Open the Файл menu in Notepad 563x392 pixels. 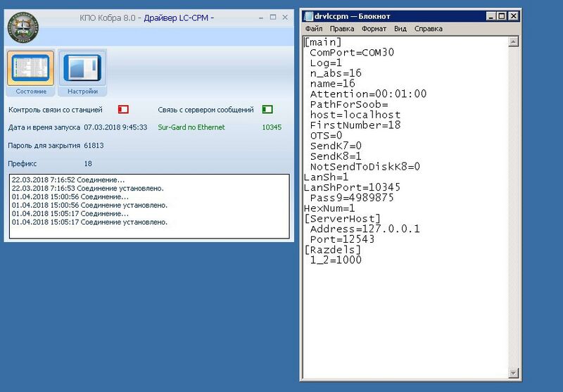click(313, 29)
